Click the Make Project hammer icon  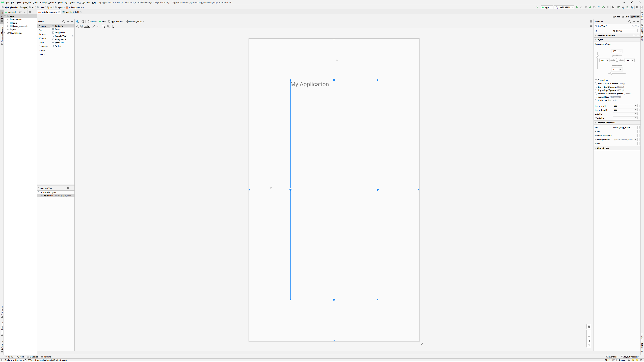click(537, 7)
